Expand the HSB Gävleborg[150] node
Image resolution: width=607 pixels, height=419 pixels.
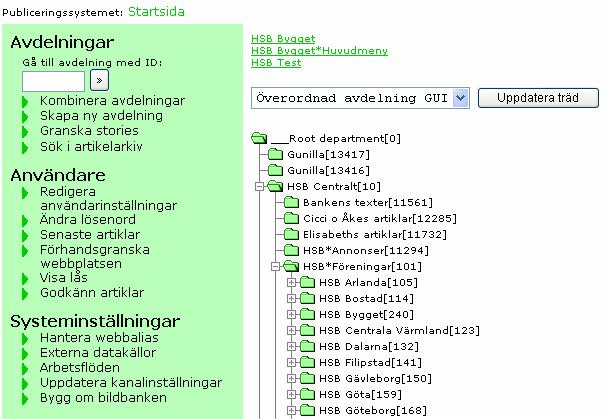[x=291, y=378]
